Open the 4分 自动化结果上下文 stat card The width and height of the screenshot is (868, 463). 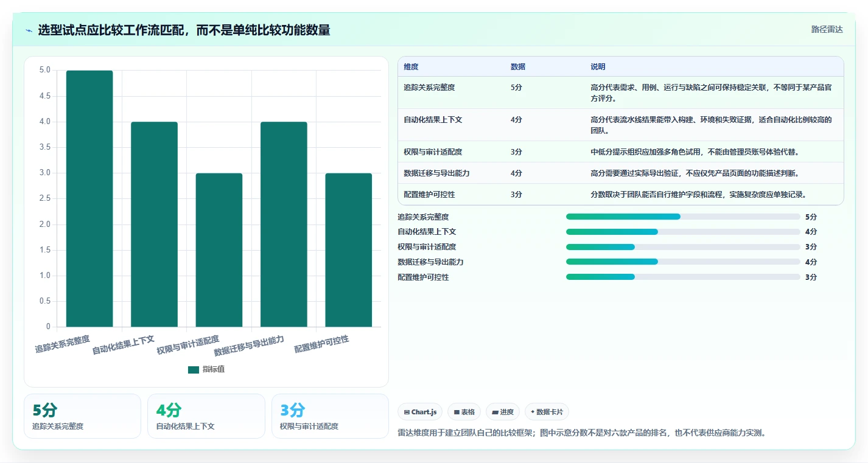pos(206,416)
